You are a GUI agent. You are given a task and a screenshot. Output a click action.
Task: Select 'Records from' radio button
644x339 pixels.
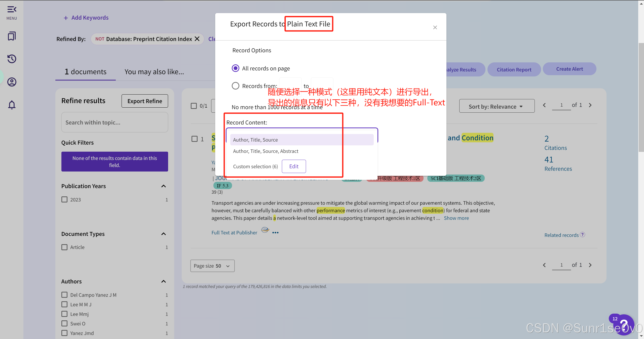click(235, 86)
